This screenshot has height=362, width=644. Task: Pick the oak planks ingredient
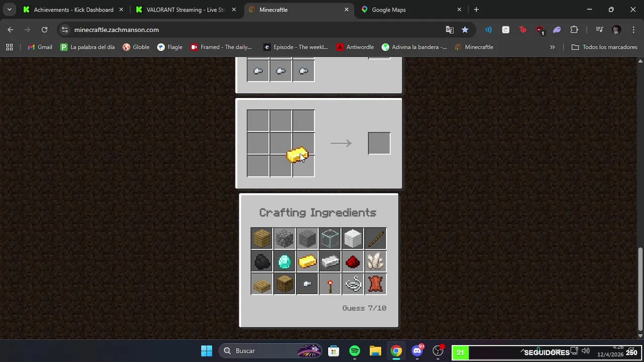click(262, 238)
